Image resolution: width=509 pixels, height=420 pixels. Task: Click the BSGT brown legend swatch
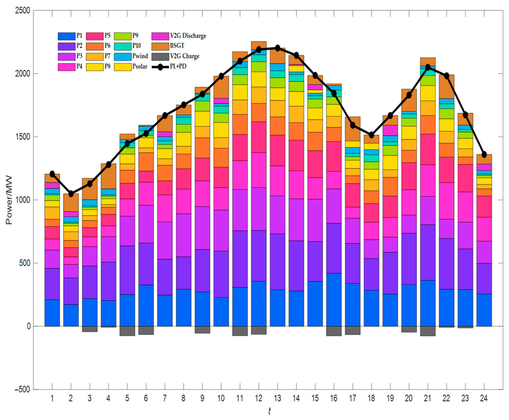(160, 46)
